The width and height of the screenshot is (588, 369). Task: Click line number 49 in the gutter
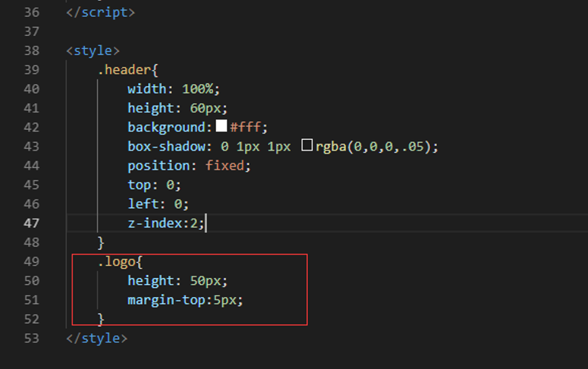point(31,261)
